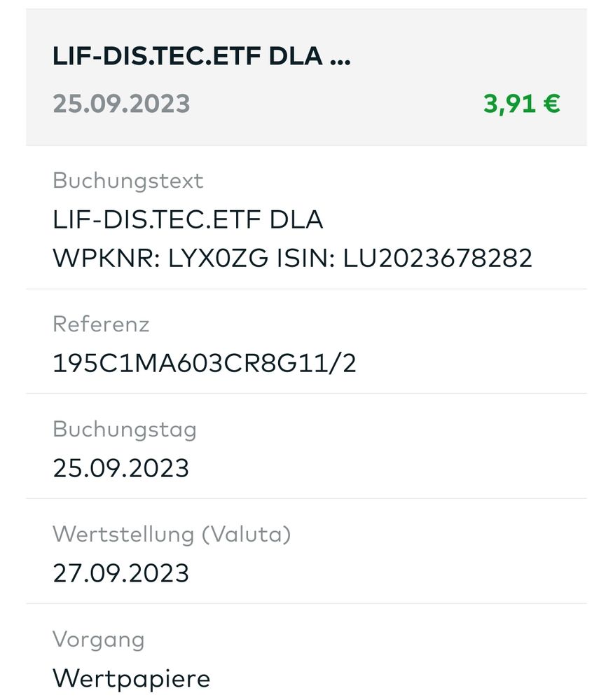
Task: Click the Buchungstext field label
Action: pyautogui.click(x=128, y=181)
